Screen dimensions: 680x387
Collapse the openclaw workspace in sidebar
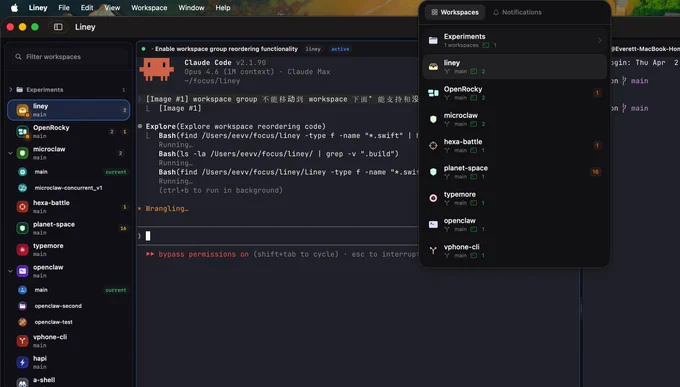point(10,271)
